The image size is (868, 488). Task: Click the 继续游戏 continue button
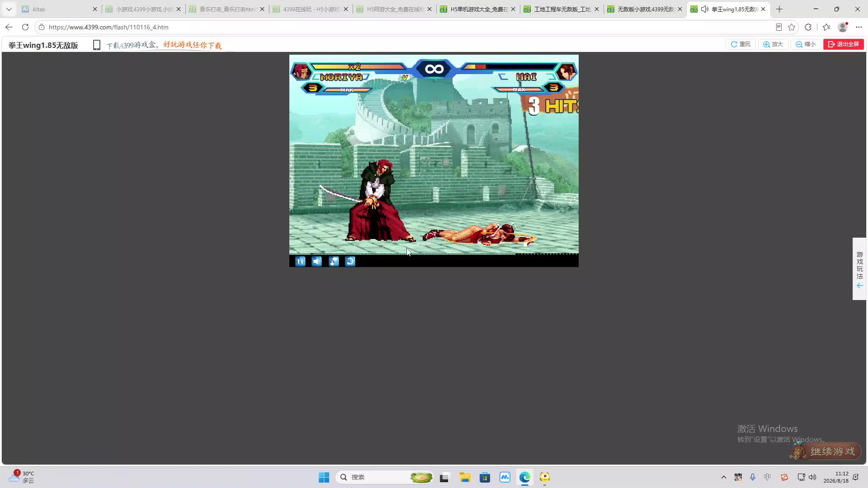tap(826, 451)
